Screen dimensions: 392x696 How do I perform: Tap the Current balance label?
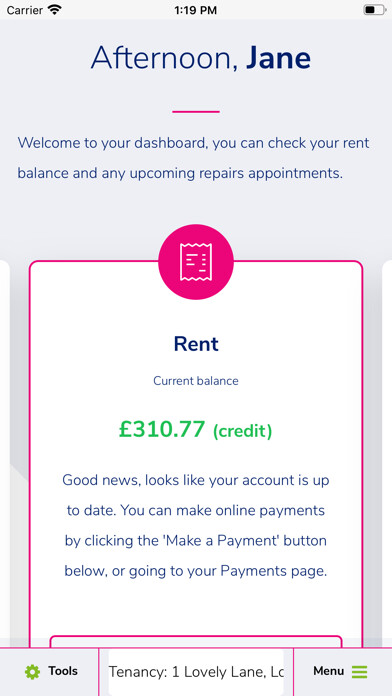pyautogui.click(x=196, y=381)
